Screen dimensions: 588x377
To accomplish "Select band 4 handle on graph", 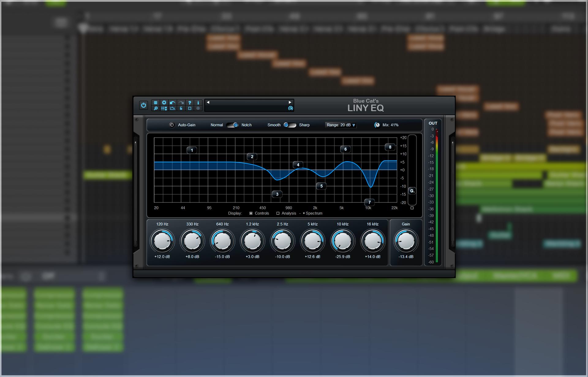I will 298,165.
